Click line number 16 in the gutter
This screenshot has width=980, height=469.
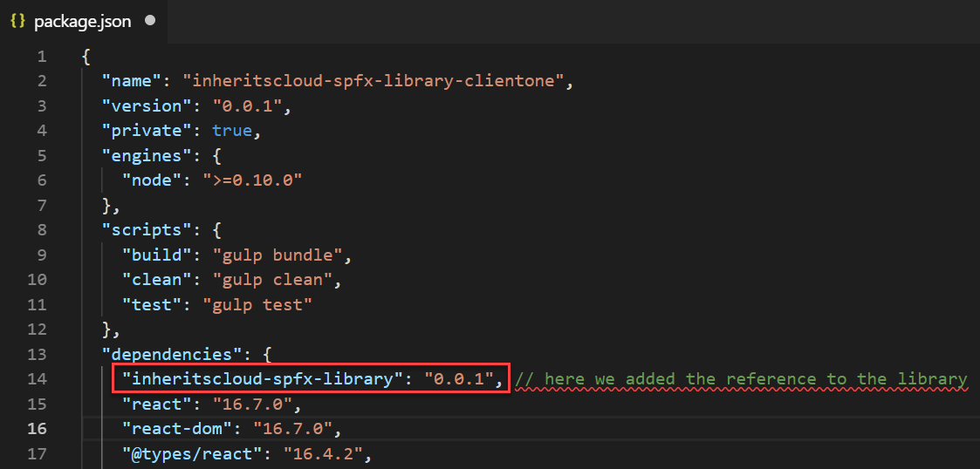click(x=38, y=428)
